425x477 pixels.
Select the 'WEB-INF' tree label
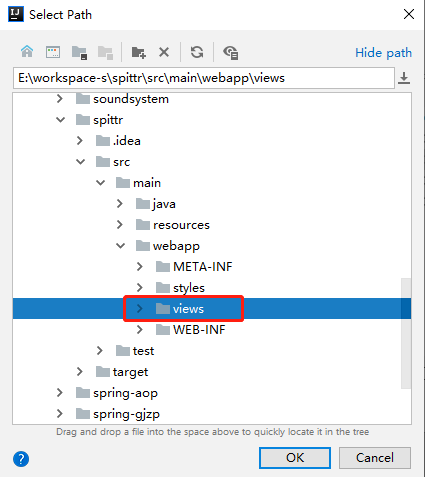tap(199, 330)
